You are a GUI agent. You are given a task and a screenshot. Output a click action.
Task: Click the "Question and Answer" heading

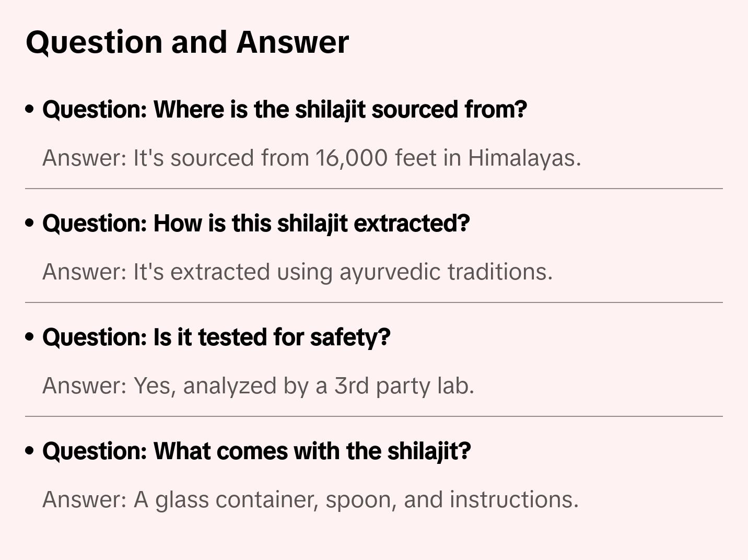(x=187, y=42)
